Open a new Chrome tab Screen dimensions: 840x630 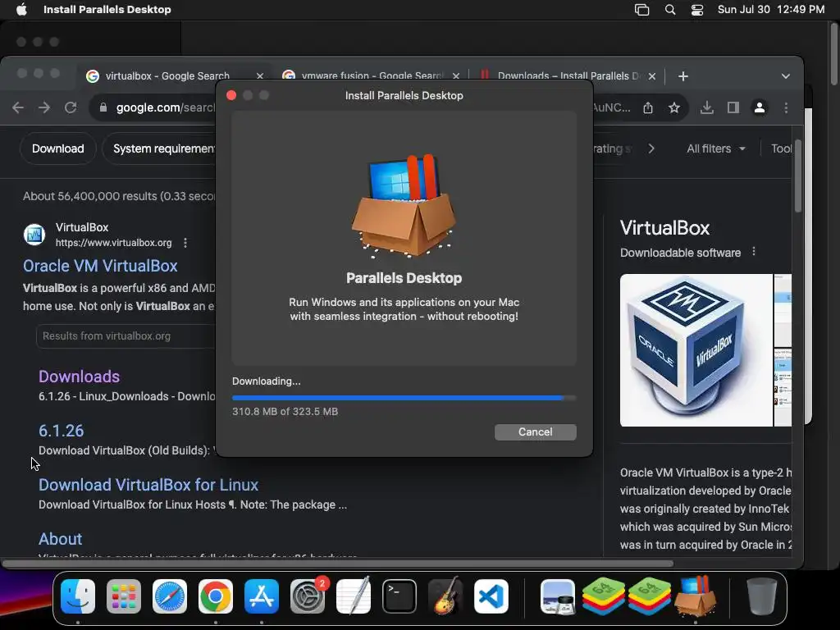(683, 76)
